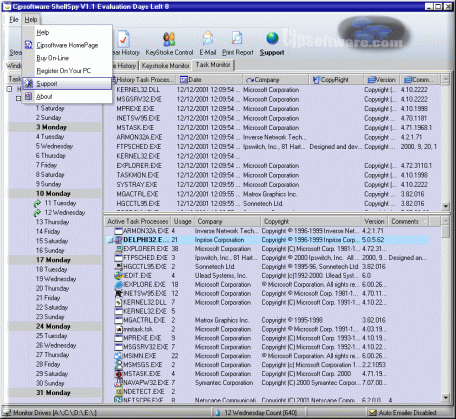Close the Help menu in menu bar
456x419 pixels.
(31, 20)
